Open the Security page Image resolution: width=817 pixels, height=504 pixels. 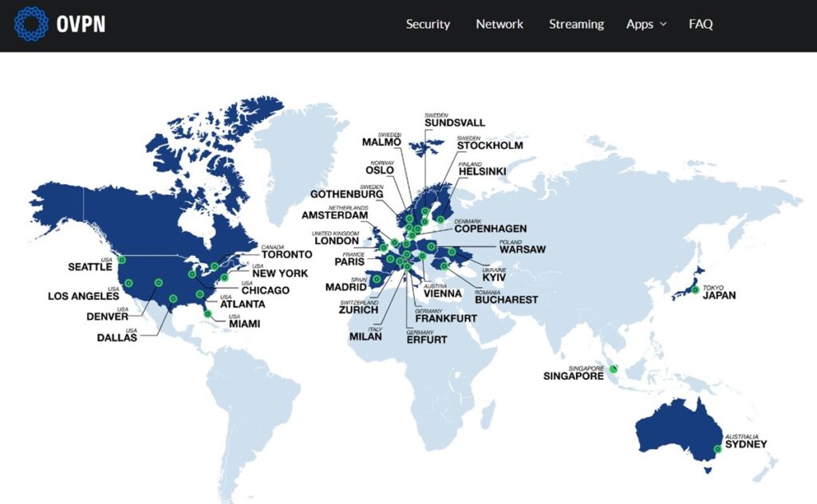click(428, 24)
